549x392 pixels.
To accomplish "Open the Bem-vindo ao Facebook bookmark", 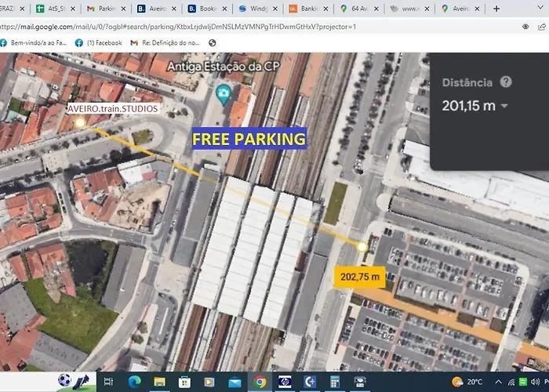I will coord(33,42).
